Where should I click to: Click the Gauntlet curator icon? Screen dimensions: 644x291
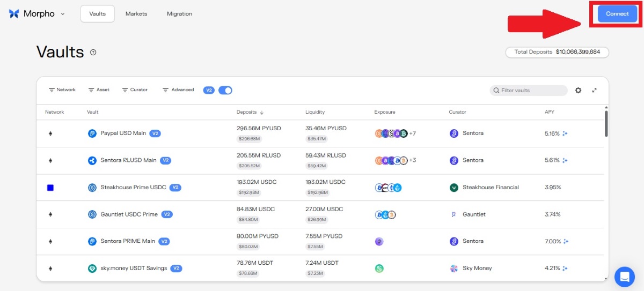point(454,214)
